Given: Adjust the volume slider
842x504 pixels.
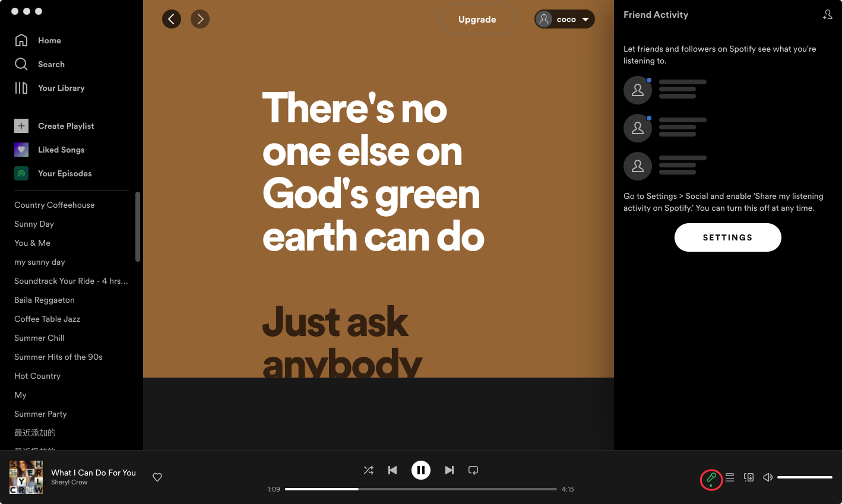Looking at the screenshot, I should tap(805, 477).
